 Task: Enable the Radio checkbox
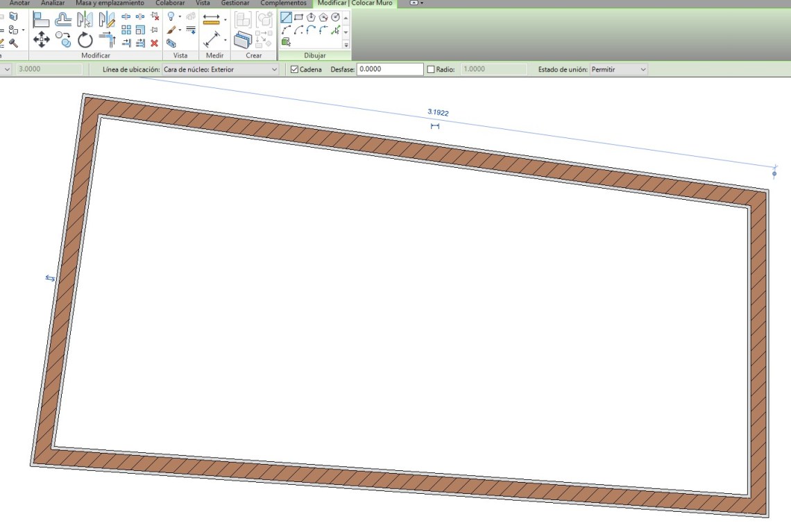(x=431, y=69)
